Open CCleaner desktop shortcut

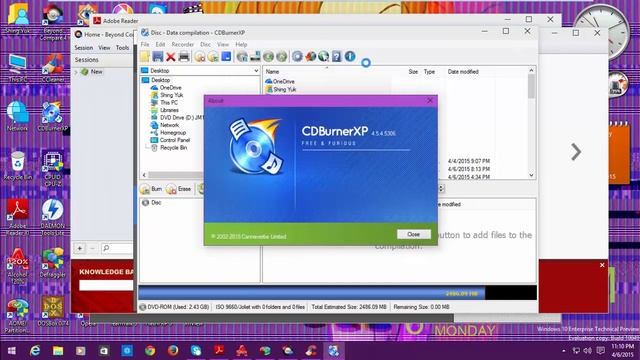point(53,68)
